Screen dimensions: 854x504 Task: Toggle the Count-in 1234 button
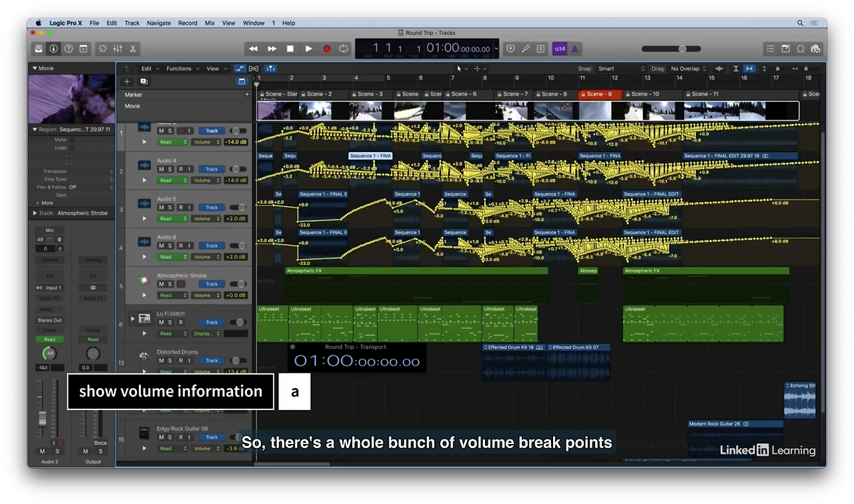click(x=559, y=49)
